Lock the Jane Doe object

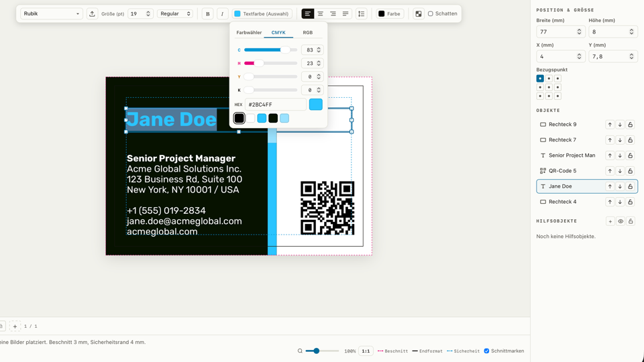click(x=631, y=186)
